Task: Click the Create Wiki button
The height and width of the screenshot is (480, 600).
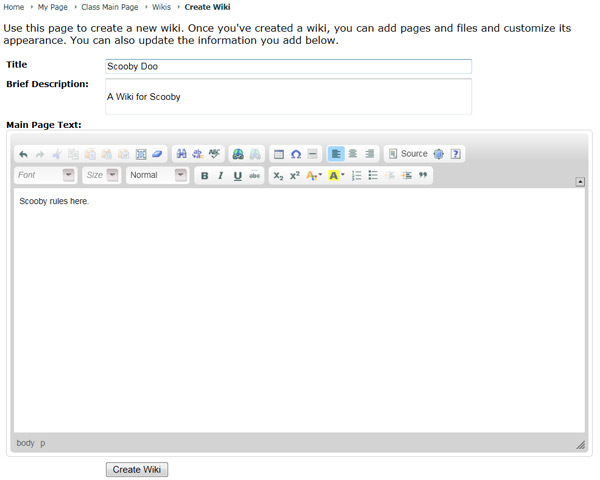Action: point(137,469)
